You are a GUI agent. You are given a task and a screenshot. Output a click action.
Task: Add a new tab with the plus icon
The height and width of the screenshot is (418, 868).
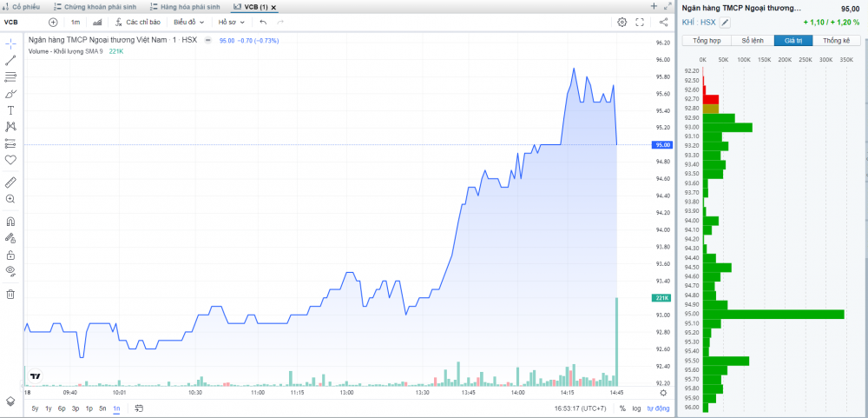(654, 6)
